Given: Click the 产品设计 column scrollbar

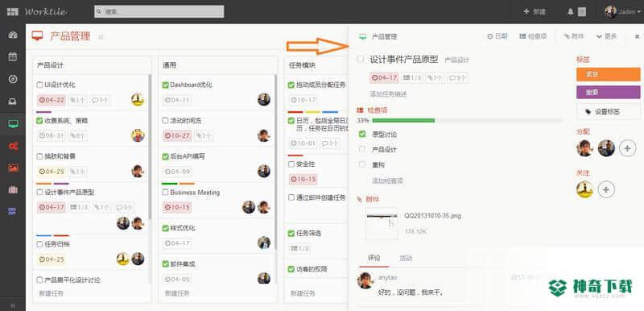Looking at the screenshot, I should tap(150, 147).
